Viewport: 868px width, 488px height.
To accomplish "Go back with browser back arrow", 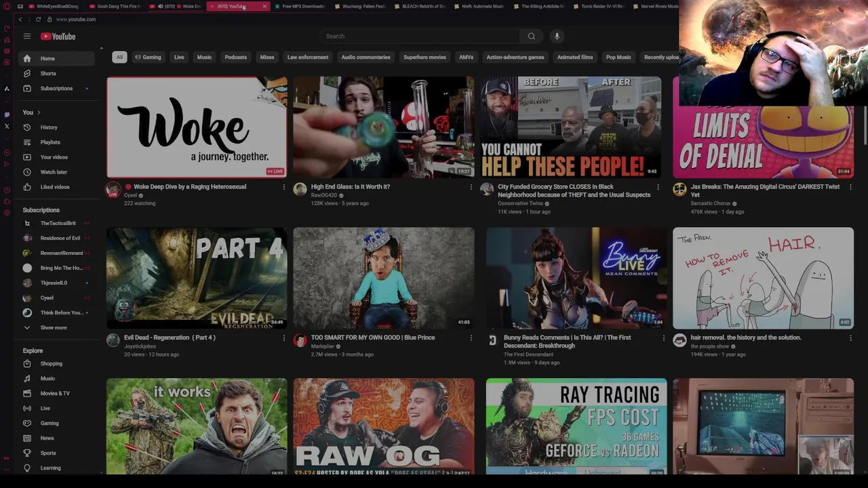I will click(x=20, y=19).
